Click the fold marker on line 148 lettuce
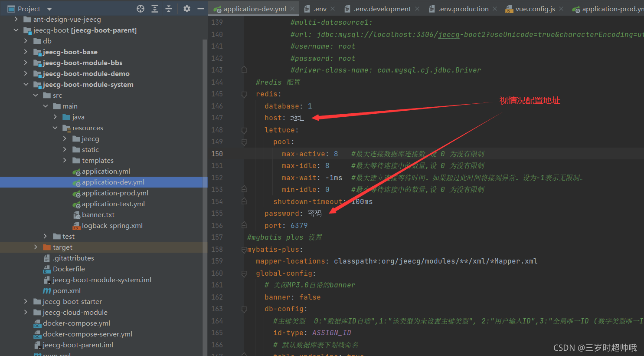Screen dimensions: 644x356 coord(244,130)
